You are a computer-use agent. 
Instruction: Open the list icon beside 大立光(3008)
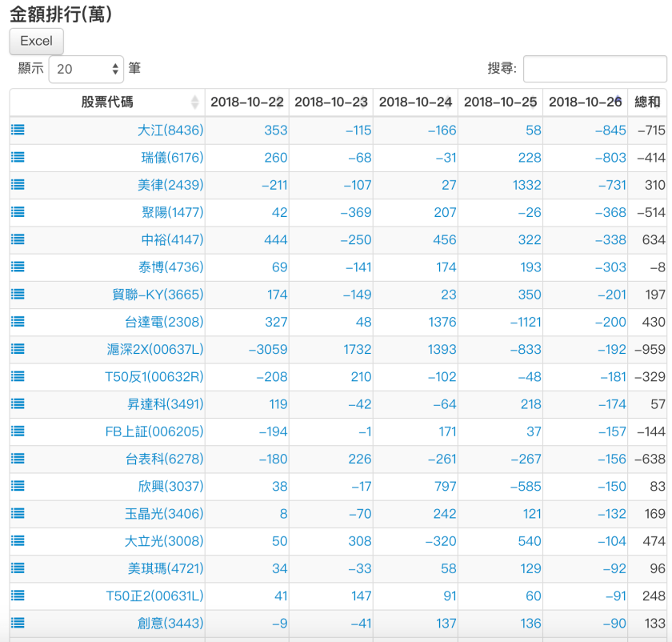(x=17, y=541)
